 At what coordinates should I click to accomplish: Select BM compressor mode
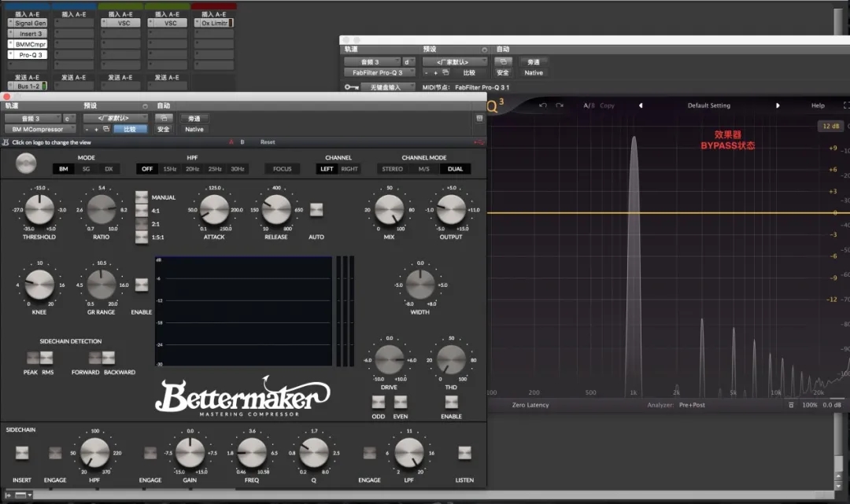(64, 169)
